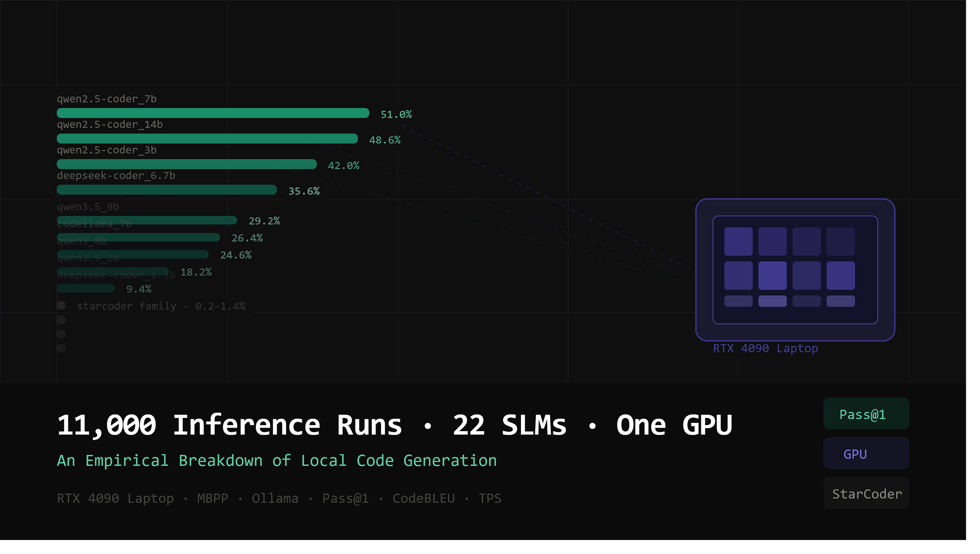Select the 'RTX 4090 Laptop' caption under the chip

(x=765, y=348)
